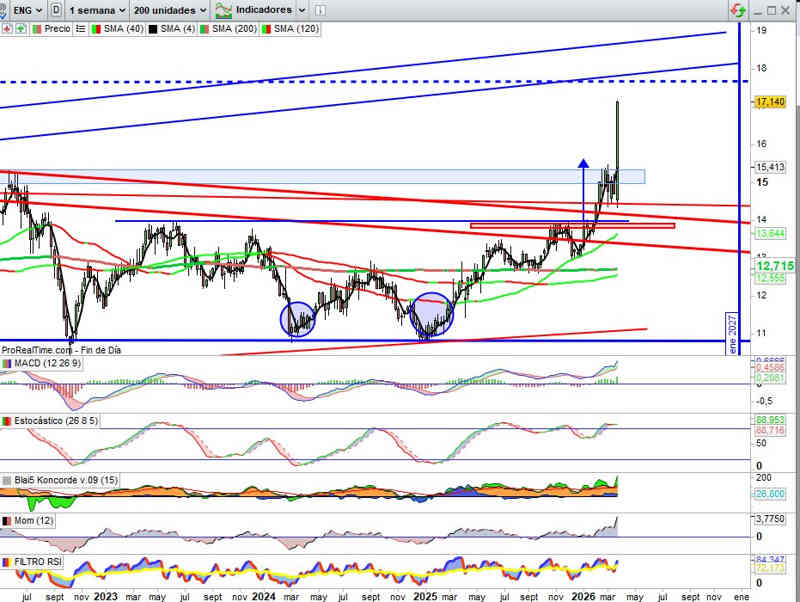Expand the 1 semana timeframe dropdown
Image resolution: width=800 pixels, height=602 pixels.
[x=96, y=9]
